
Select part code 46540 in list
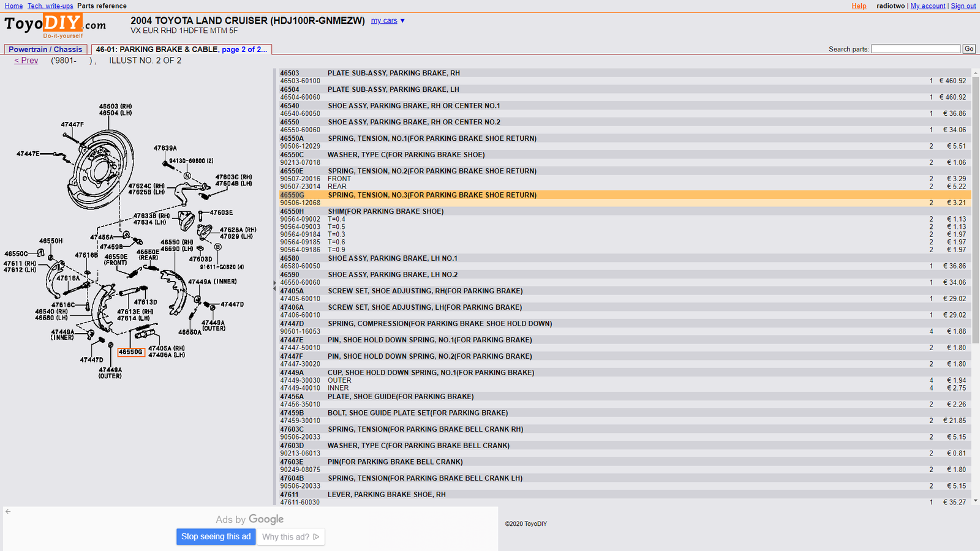point(290,106)
